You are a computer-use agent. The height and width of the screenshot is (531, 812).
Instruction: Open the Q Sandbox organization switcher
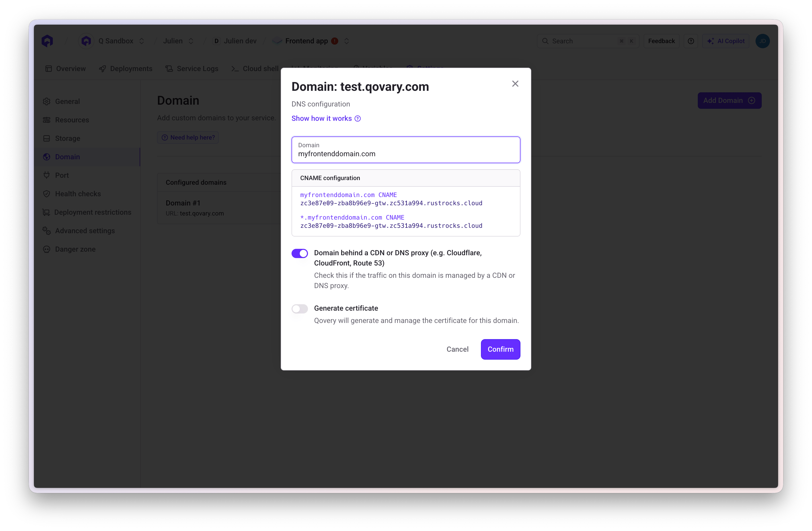(141, 41)
